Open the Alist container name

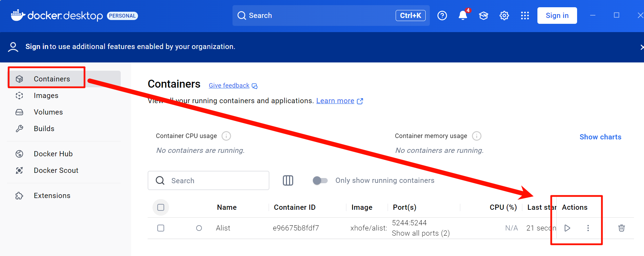click(x=223, y=228)
